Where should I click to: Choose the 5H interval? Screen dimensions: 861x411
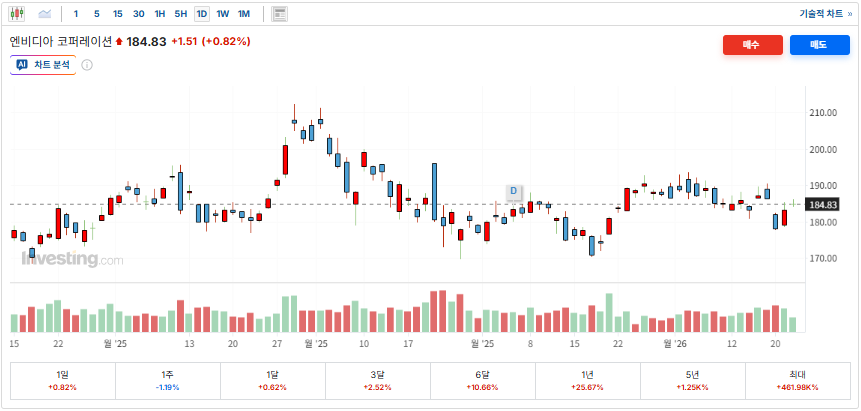[x=181, y=14]
